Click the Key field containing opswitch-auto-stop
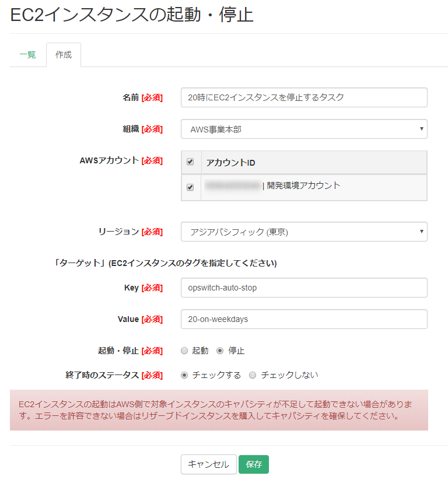The height and width of the screenshot is (483, 448). [303, 288]
